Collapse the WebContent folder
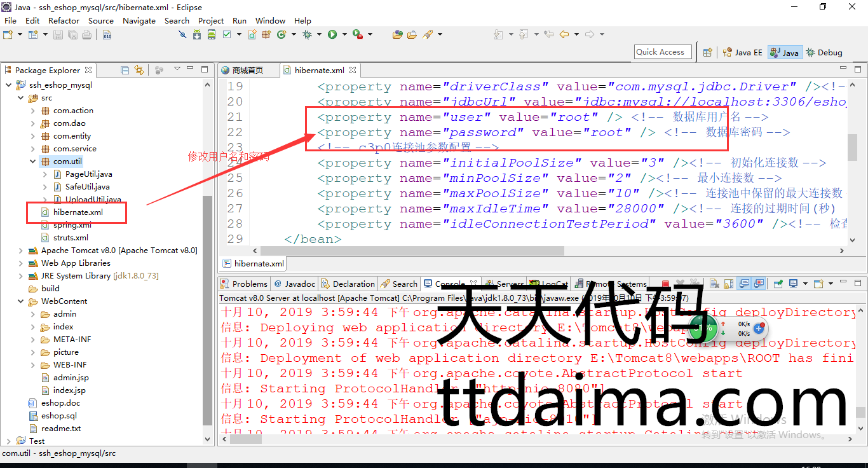 (21, 301)
